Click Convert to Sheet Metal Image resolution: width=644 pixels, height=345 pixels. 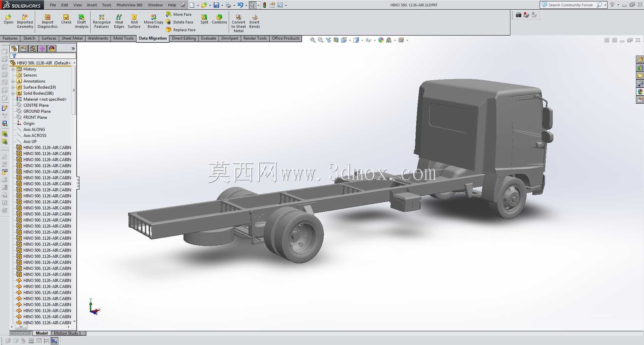tap(238, 23)
